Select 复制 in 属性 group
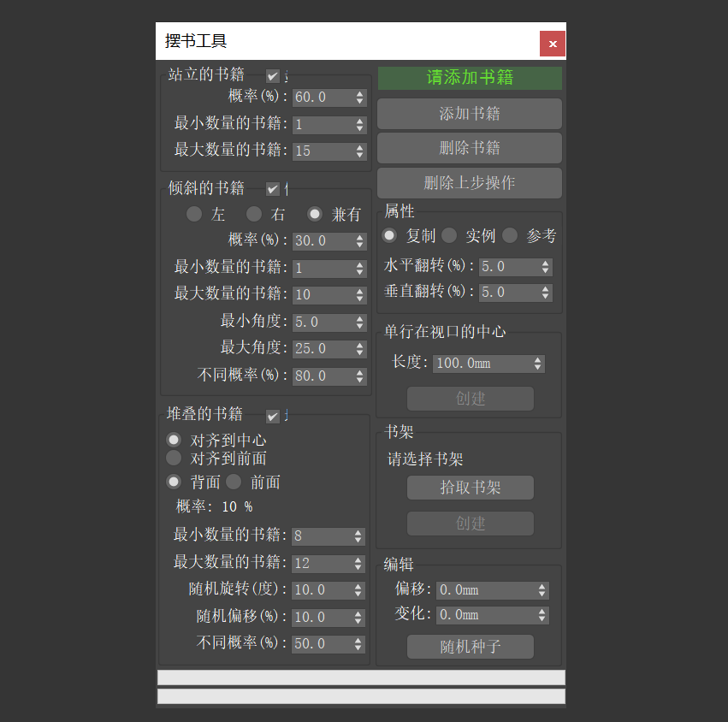 (389, 235)
